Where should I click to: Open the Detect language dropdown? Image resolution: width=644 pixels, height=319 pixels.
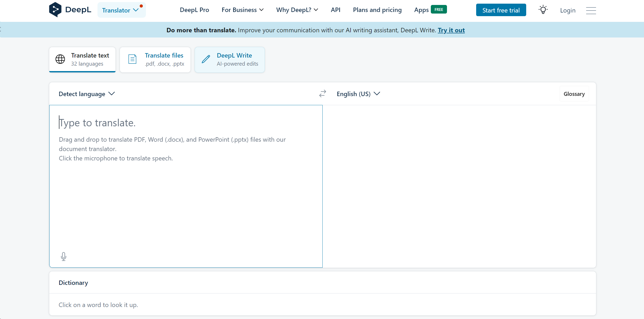86,94
